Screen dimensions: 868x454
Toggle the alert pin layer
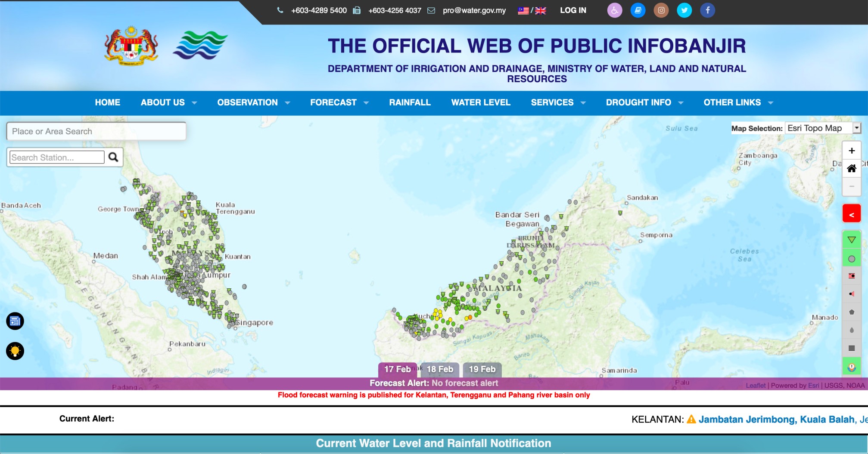851,367
